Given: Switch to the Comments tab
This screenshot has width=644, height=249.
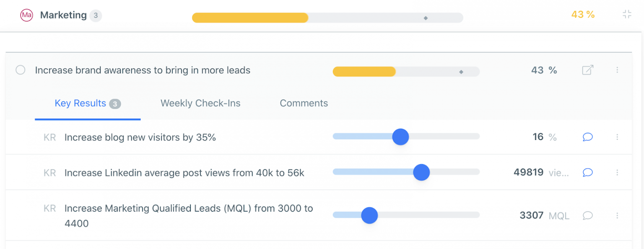Looking at the screenshot, I should pyautogui.click(x=304, y=103).
